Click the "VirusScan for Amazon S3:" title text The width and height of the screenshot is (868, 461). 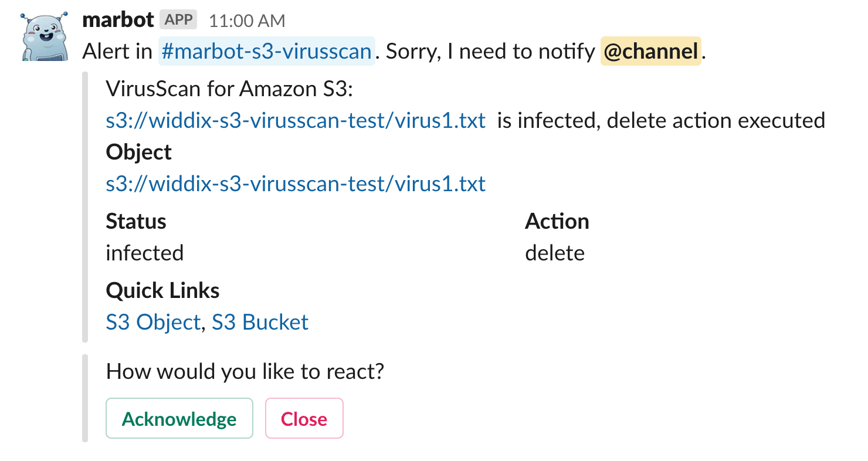coord(236,90)
